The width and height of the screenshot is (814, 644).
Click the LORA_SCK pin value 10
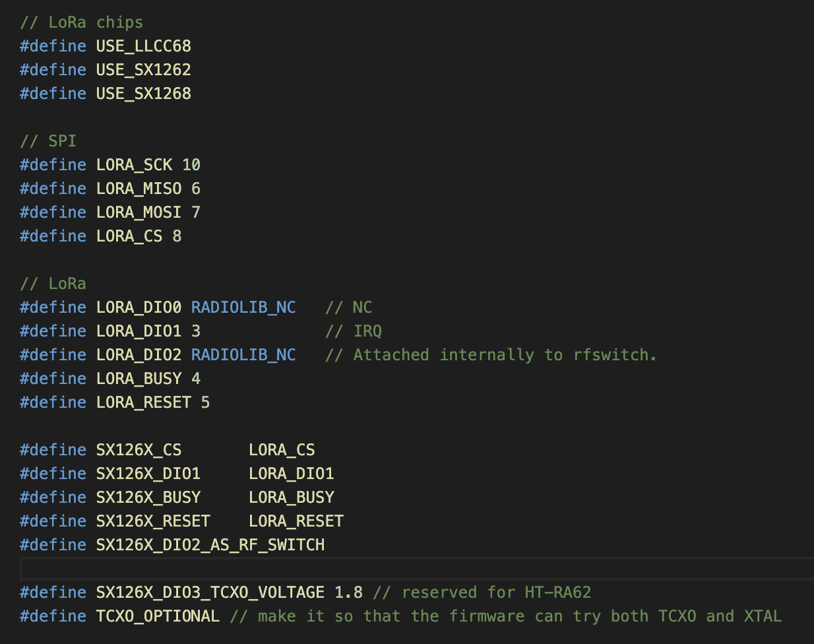click(191, 165)
